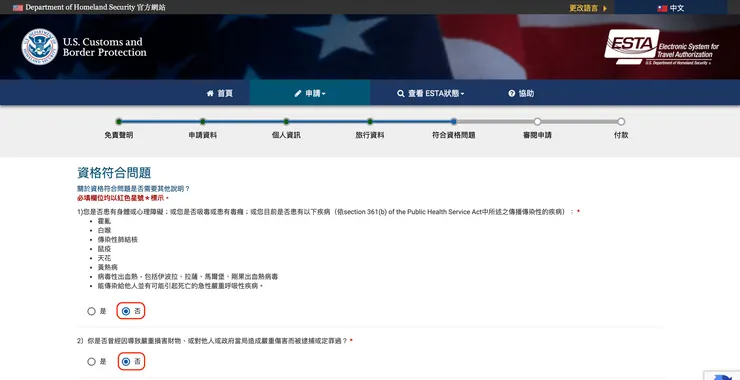740x380 pixels.
Task: Click 更改語言 link
Action: (584, 8)
